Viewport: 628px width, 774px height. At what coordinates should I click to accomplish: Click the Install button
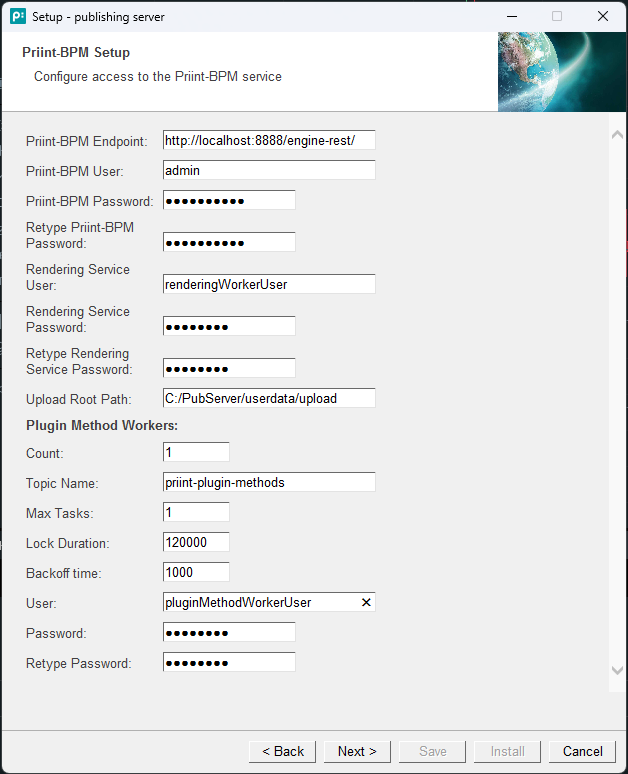[x=508, y=751]
